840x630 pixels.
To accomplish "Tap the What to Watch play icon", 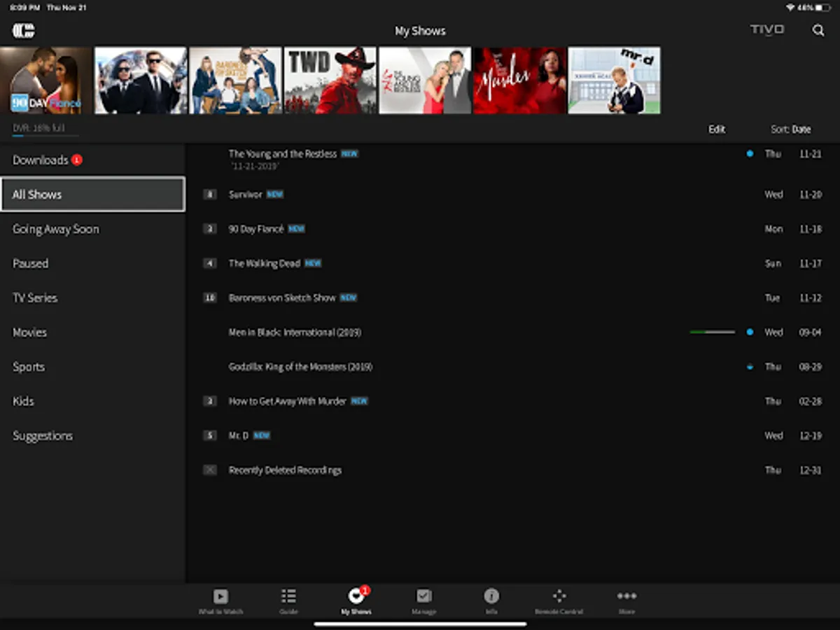I will coord(220,596).
